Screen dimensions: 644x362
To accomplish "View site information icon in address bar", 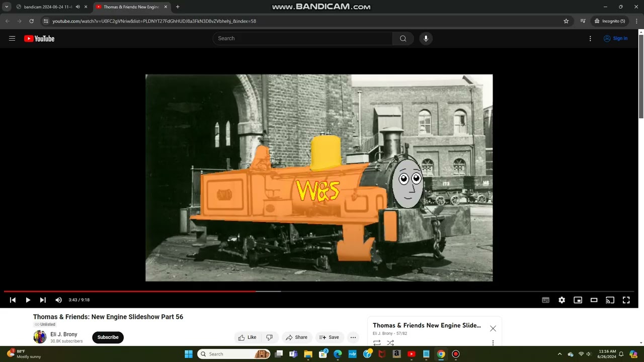I will 46,21.
